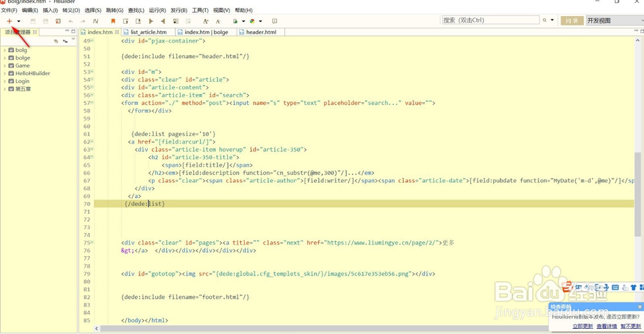This screenshot has width=644, height=334.
Task: Click the increase font size A+ icon
Action: tap(205, 21)
